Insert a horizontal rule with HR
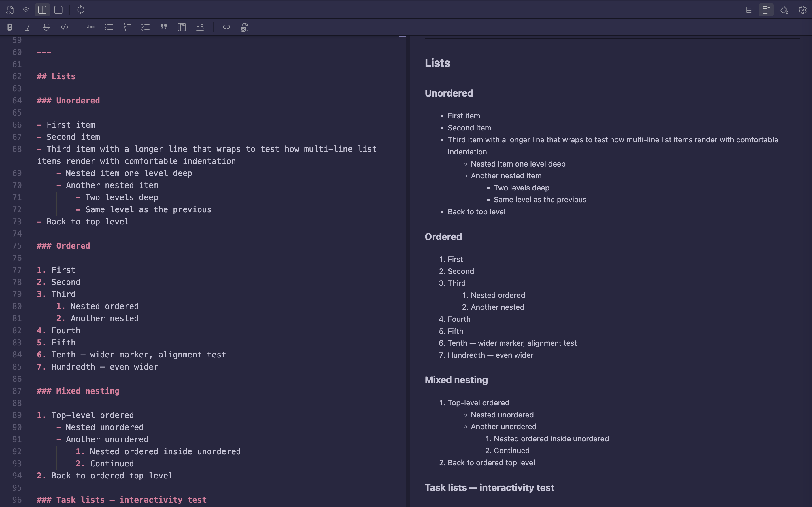The height and width of the screenshot is (507, 812). [200, 27]
